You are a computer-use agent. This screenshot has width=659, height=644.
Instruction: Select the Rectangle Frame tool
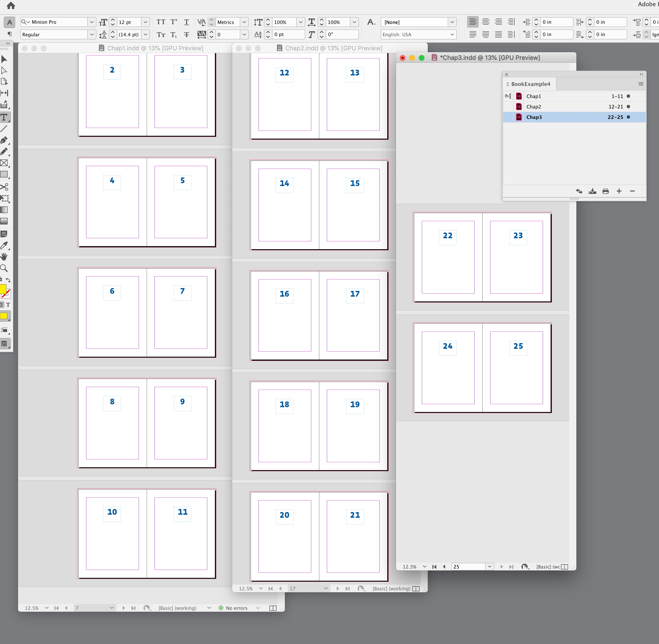click(x=4, y=163)
